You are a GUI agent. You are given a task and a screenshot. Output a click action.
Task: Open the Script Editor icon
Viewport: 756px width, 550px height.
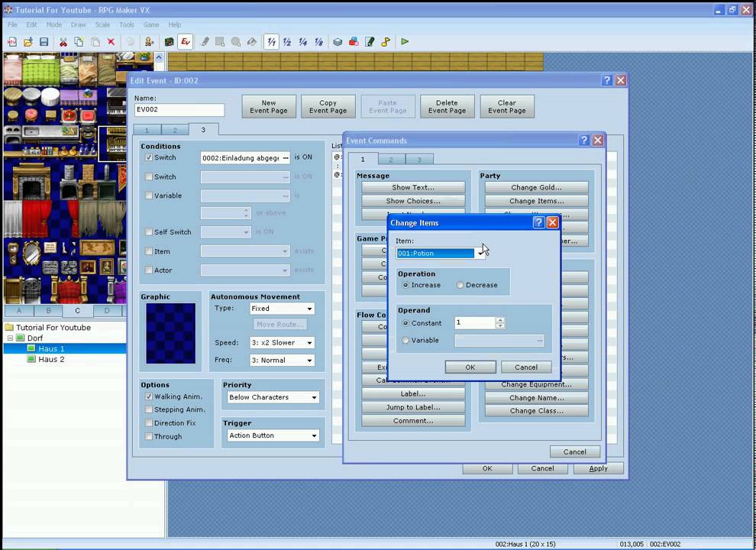(x=370, y=42)
